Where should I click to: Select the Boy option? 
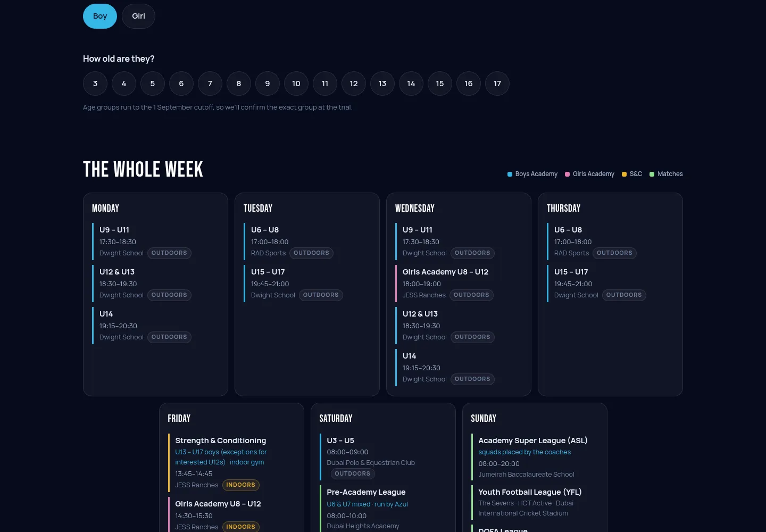(x=100, y=16)
